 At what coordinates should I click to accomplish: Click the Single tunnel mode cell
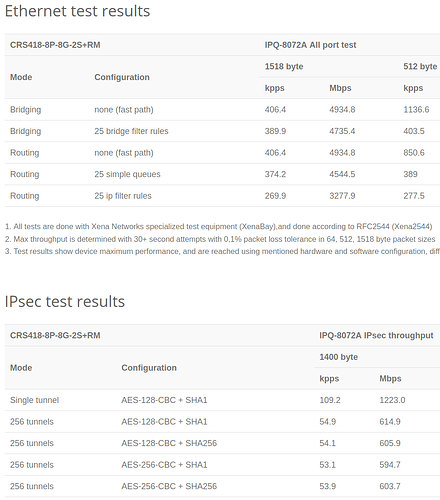tap(34, 400)
